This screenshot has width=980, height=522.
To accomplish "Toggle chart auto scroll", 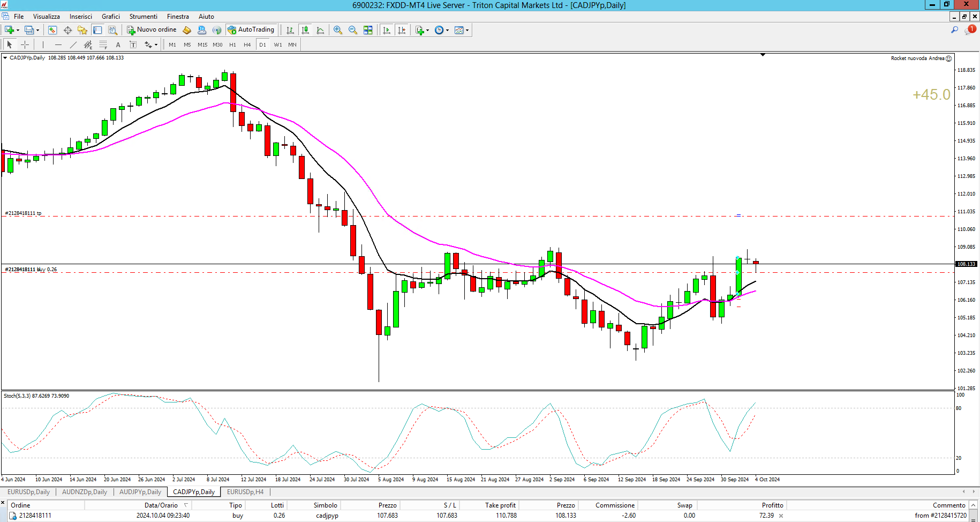I will [x=387, y=30].
